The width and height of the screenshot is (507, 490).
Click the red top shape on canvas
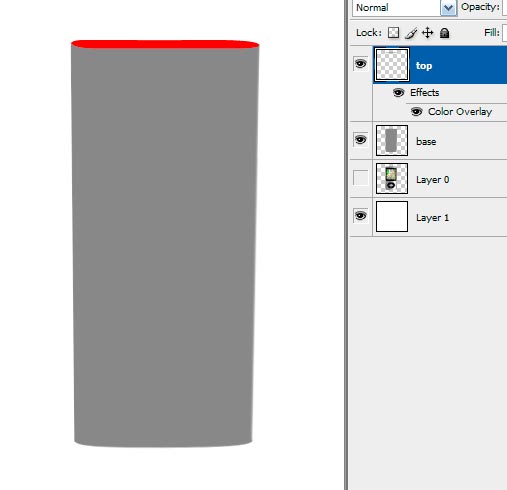[165, 44]
